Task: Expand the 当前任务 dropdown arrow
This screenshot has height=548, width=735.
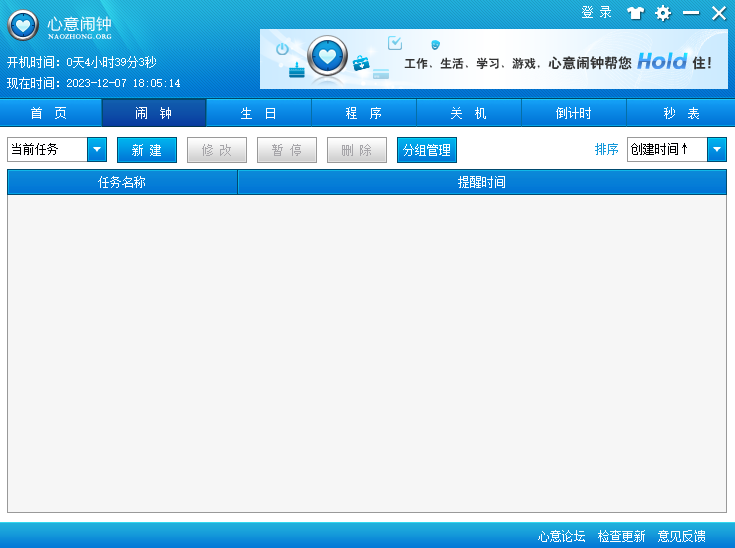Action: (x=97, y=150)
